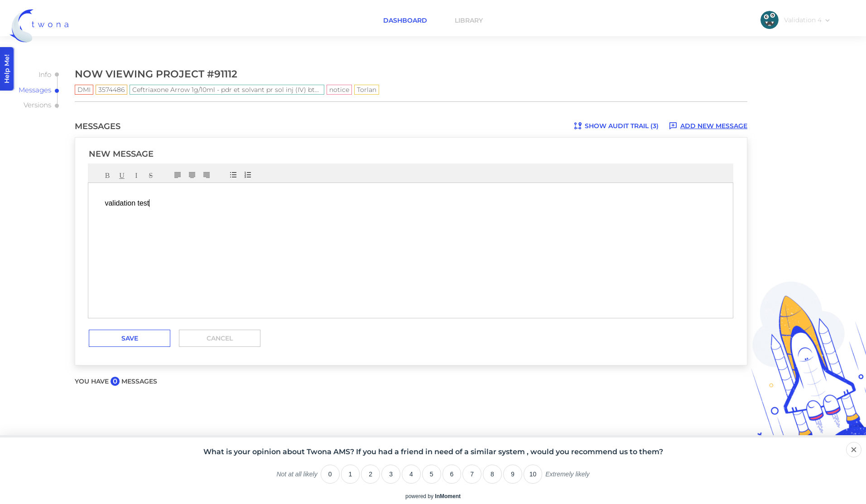
Task: Apply underline formatting in message toolbar
Action: [122, 175]
